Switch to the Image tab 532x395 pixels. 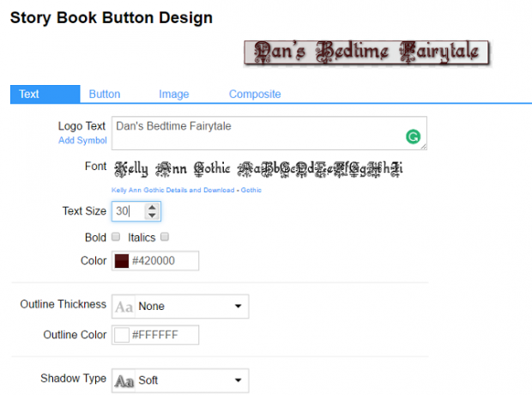(x=173, y=94)
